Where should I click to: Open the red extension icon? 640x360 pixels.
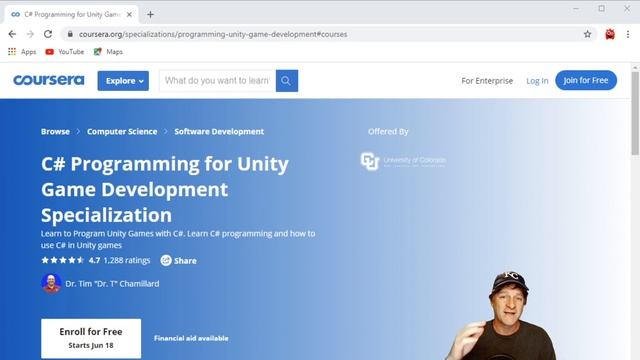(610, 34)
